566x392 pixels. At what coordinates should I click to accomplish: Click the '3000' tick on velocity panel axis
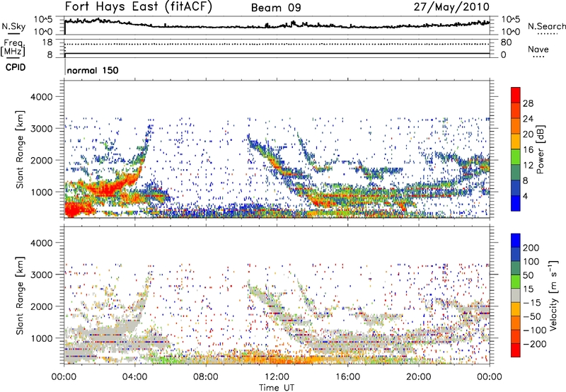(x=41, y=275)
